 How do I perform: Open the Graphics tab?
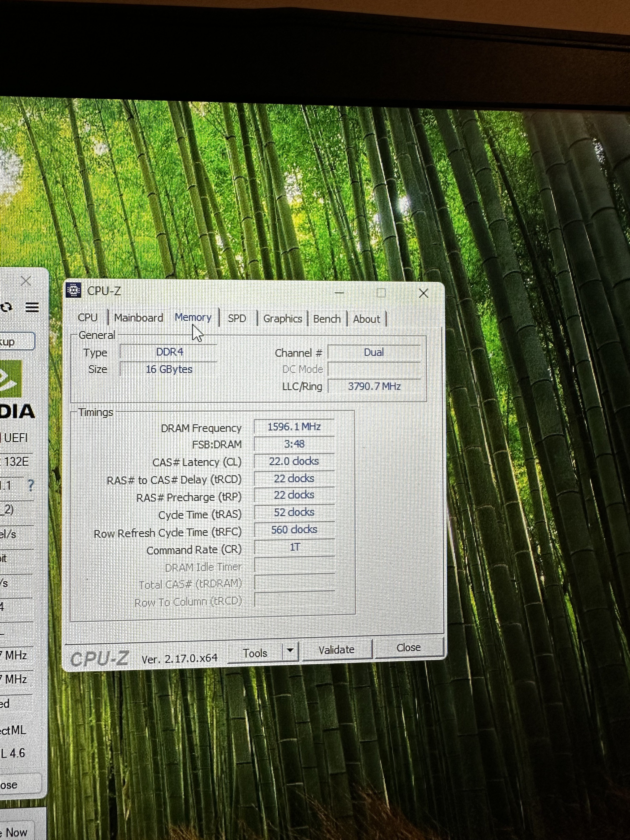coord(282,319)
